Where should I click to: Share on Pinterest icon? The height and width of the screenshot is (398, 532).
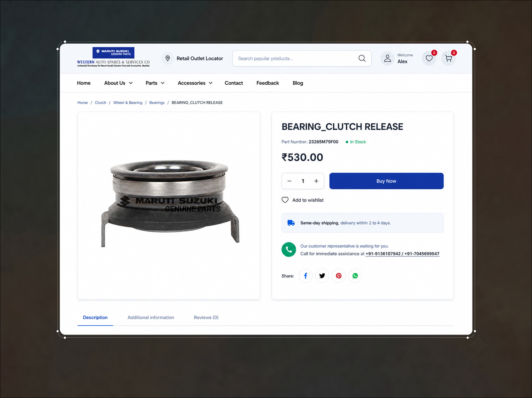[339, 276]
